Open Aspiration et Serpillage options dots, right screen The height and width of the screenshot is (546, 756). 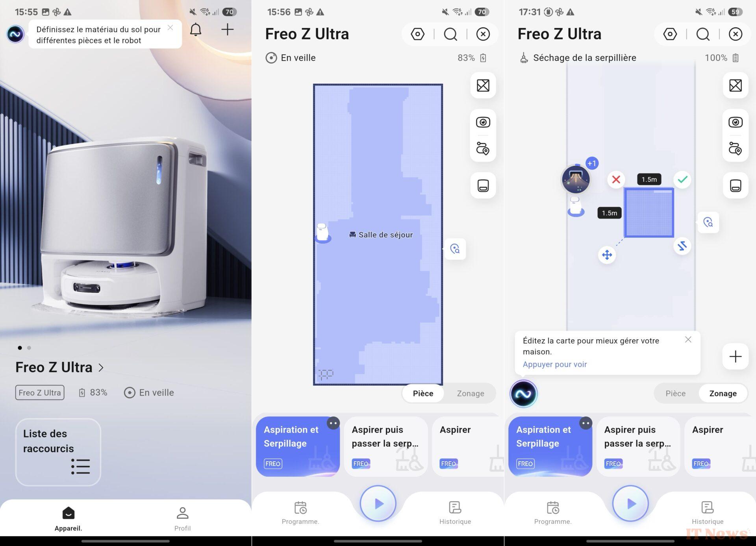point(586,423)
